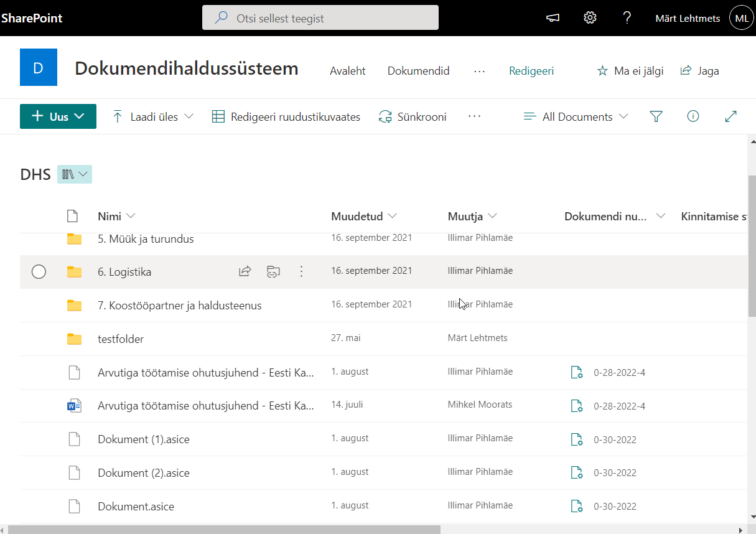Show more actions for 6. Logistika
The image size is (756, 534).
click(x=302, y=271)
